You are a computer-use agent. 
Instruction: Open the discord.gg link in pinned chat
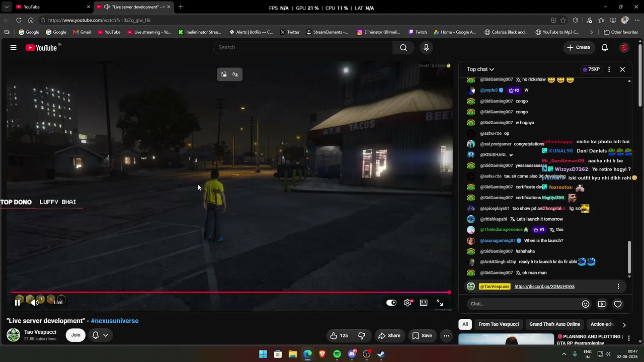click(544, 287)
